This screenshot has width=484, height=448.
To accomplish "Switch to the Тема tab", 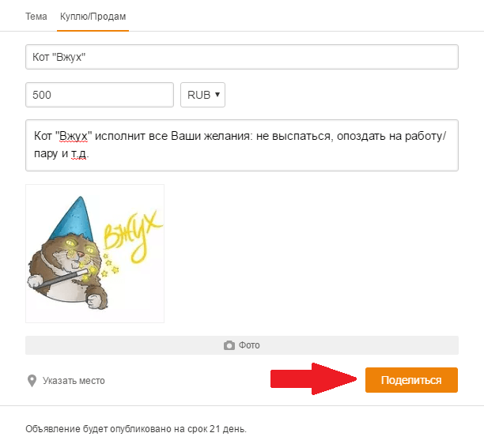I will [x=36, y=16].
